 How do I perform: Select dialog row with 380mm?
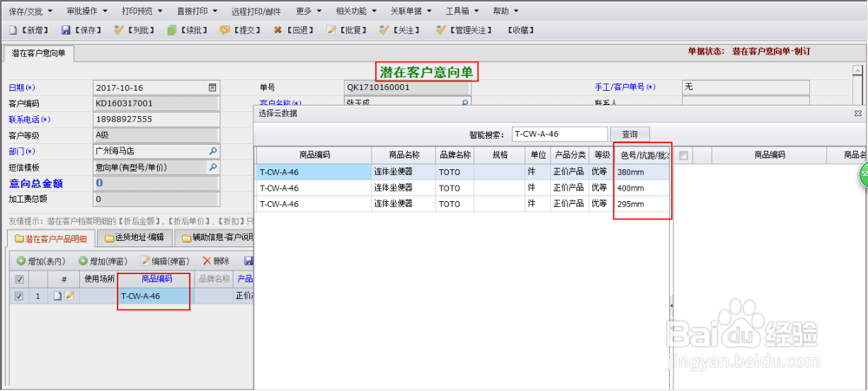pos(463,172)
